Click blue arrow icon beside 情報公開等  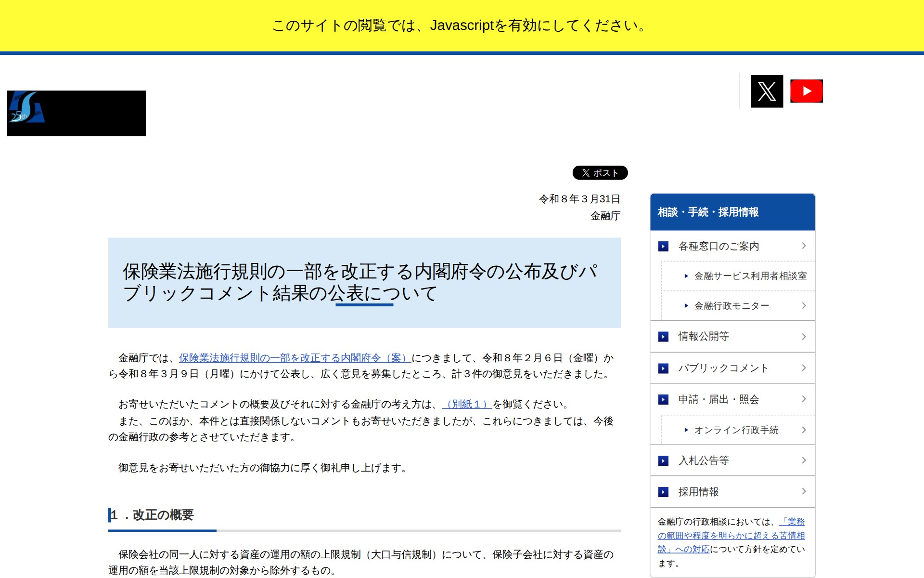click(663, 337)
